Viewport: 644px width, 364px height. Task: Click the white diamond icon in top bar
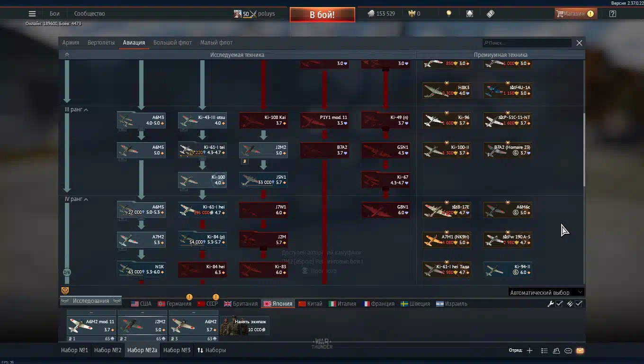[x=470, y=14]
